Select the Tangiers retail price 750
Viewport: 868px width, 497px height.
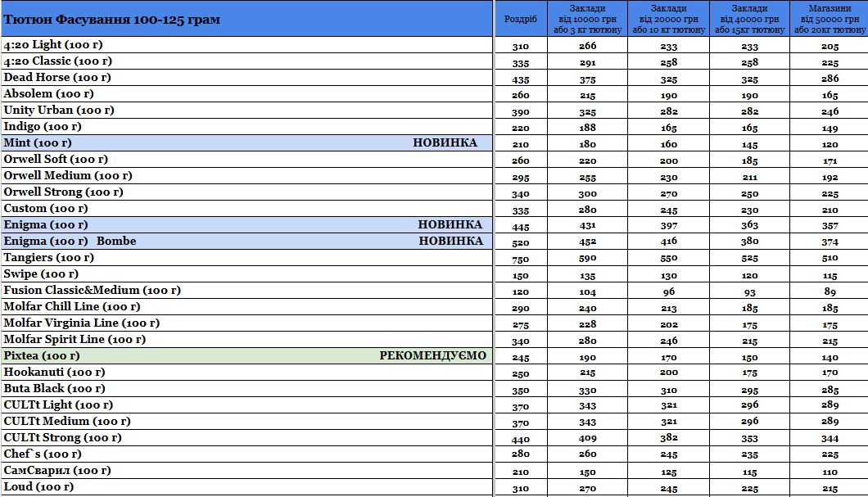[521, 259]
